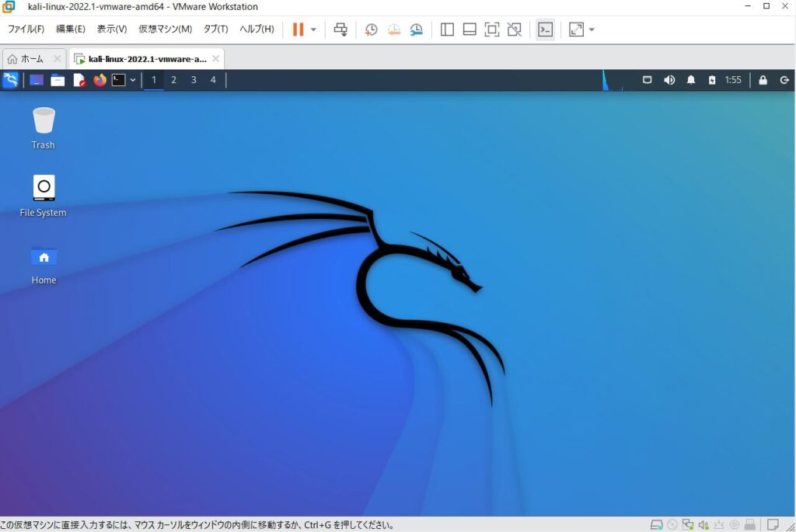Switch to workspace 4

tap(213, 80)
